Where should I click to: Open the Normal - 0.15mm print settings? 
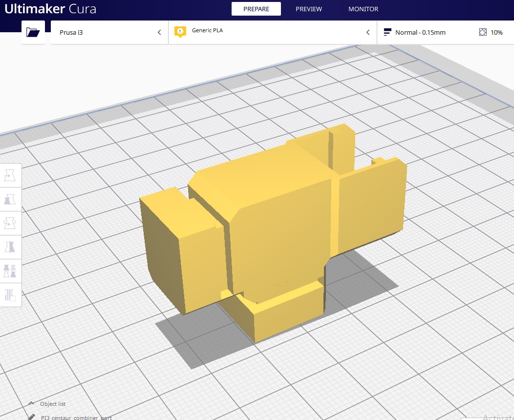click(420, 32)
